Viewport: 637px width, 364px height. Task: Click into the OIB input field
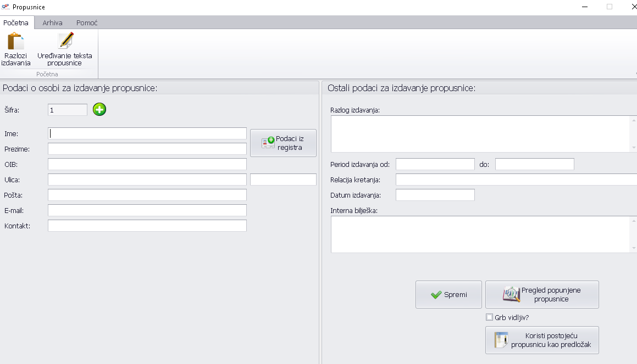[x=147, y=164]
